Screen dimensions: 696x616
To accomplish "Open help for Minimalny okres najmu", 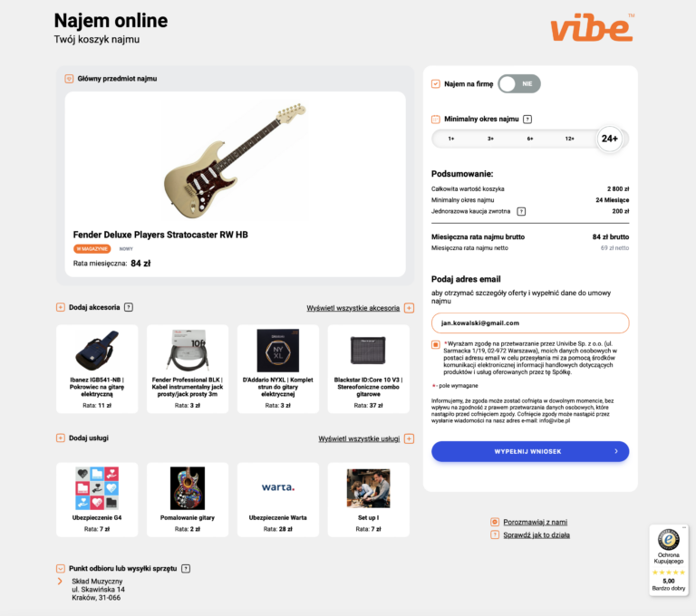I will tap(527, 119).
